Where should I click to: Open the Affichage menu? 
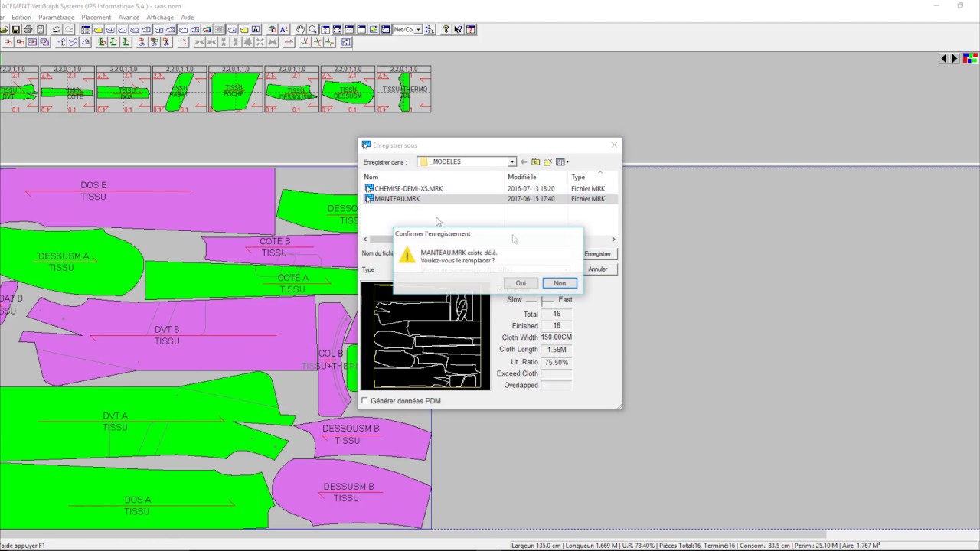[160, 17]
